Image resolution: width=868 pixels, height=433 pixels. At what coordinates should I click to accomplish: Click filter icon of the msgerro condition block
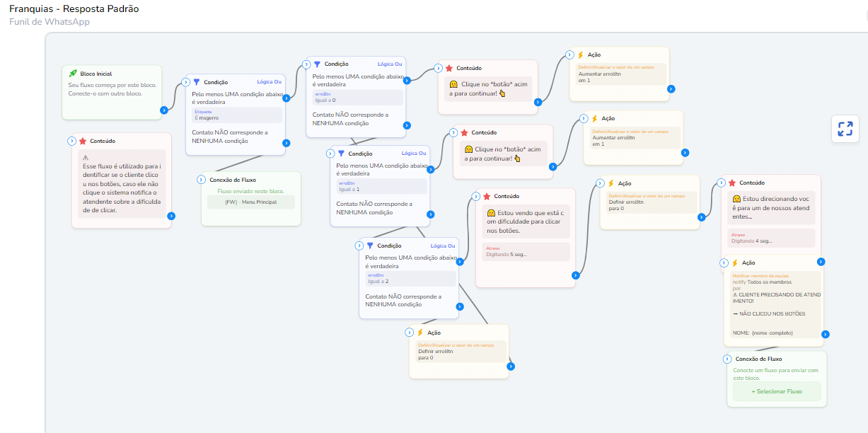point(197,82)
